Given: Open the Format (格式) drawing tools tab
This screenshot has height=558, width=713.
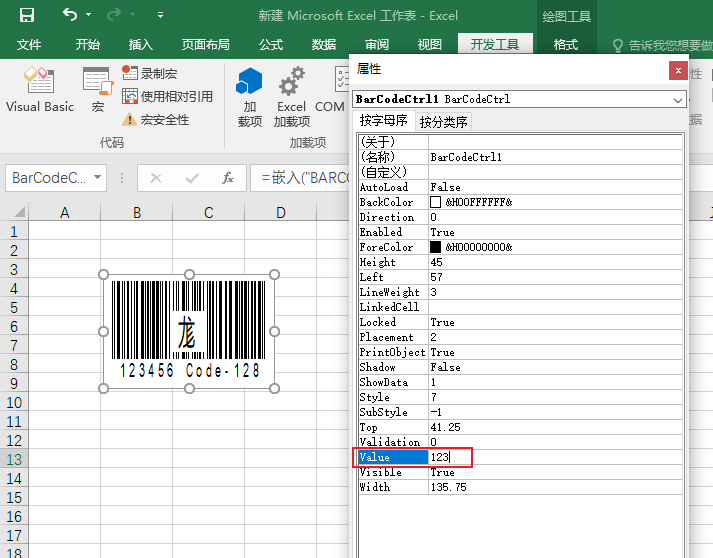Looking at the screenshot, I should click(566, 45).
